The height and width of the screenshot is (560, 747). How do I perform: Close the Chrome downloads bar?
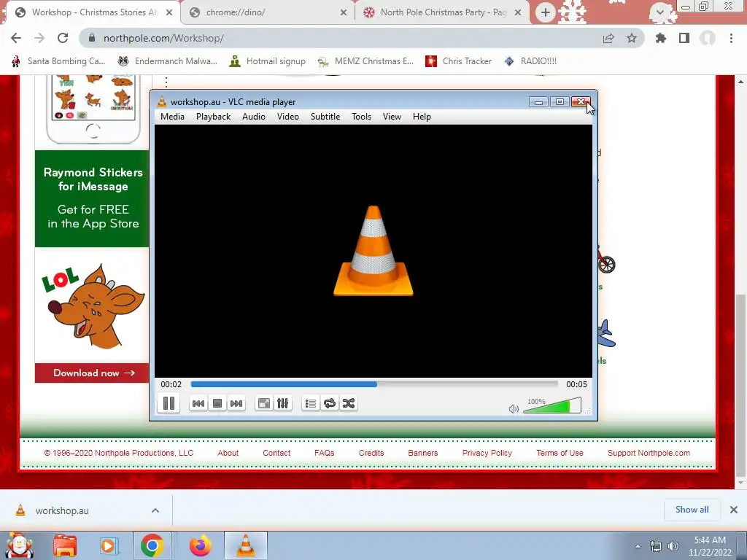734,510
